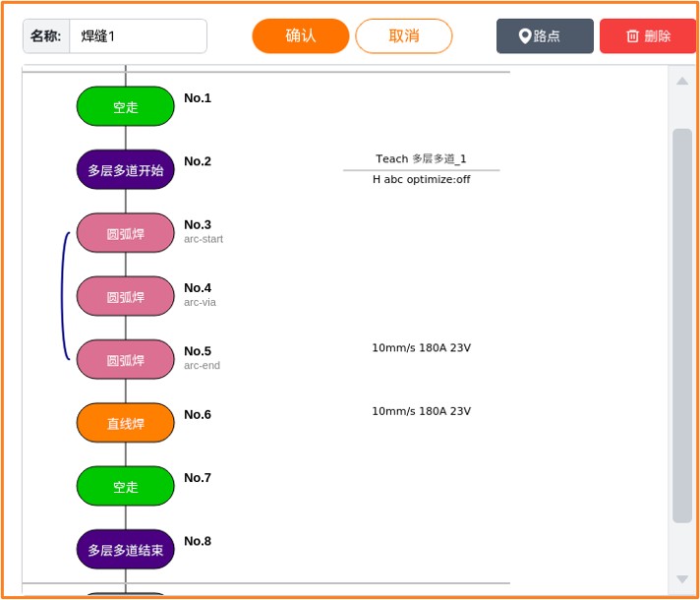
Task: Select the 空走 node at No.7
Action: point(126,486)
